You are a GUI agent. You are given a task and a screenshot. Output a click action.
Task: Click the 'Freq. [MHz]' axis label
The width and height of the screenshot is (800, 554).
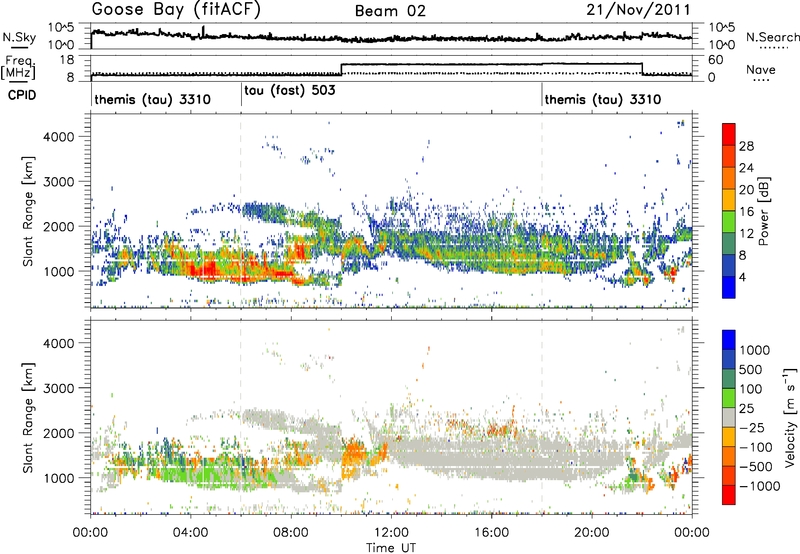(18, 67)
